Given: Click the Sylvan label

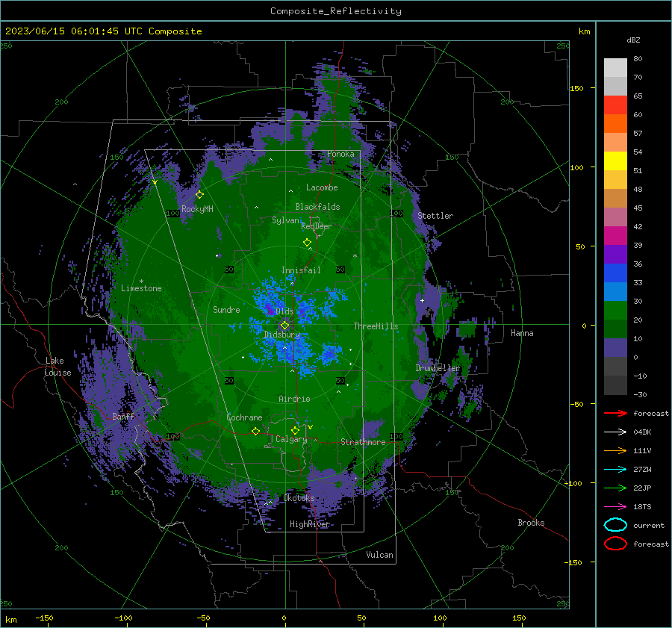Looking at the screenshot, I should (x=285, y=220).
